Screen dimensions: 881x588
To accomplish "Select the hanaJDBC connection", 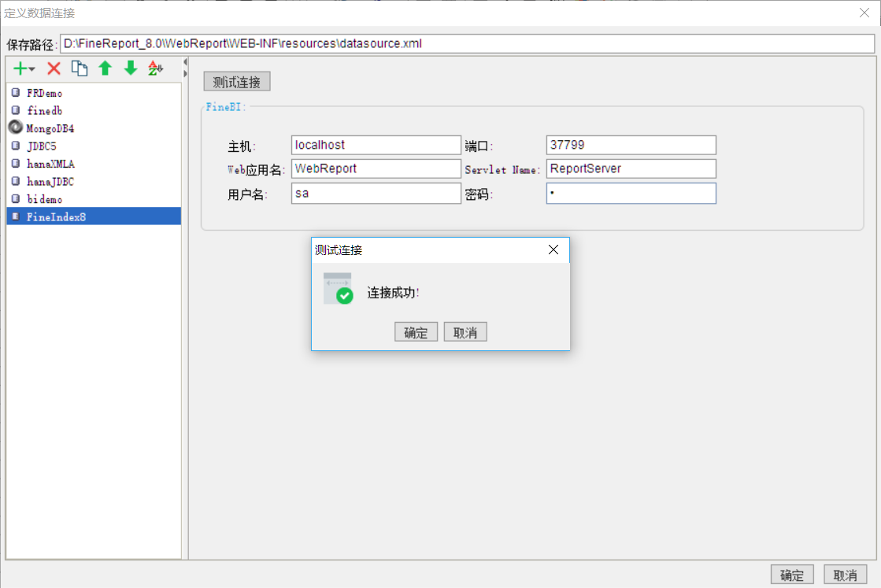I will [93, 181].
